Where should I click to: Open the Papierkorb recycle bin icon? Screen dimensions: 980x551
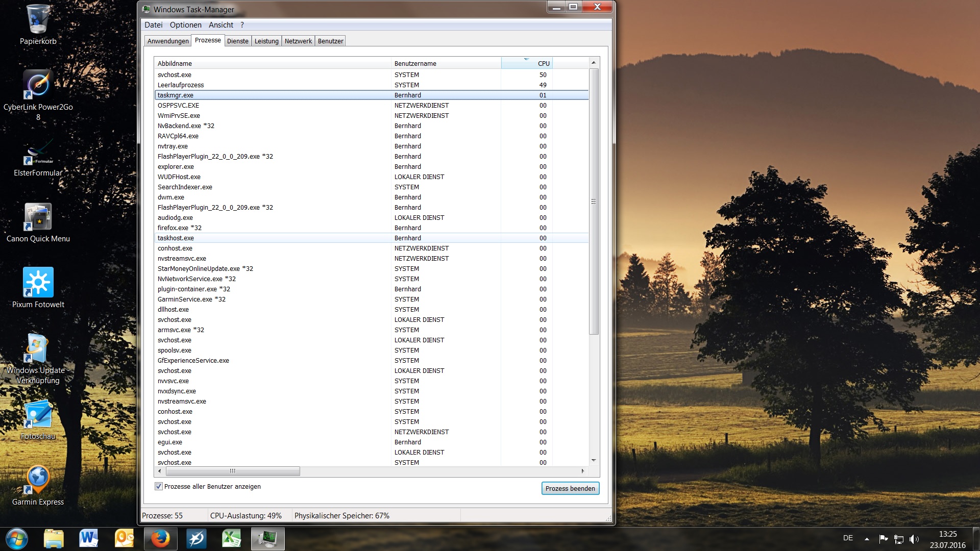(x=38, y=20)
